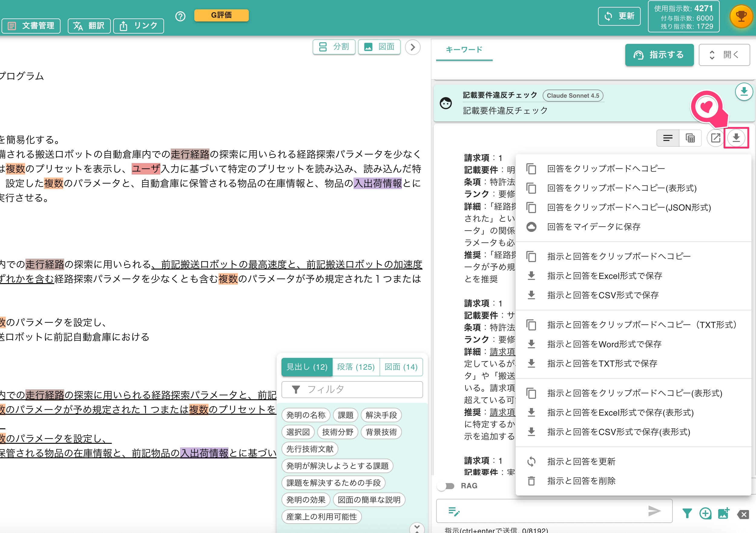
Task: Select 指示と回答をクリップボードへコピー
Action: click(633, 256)
